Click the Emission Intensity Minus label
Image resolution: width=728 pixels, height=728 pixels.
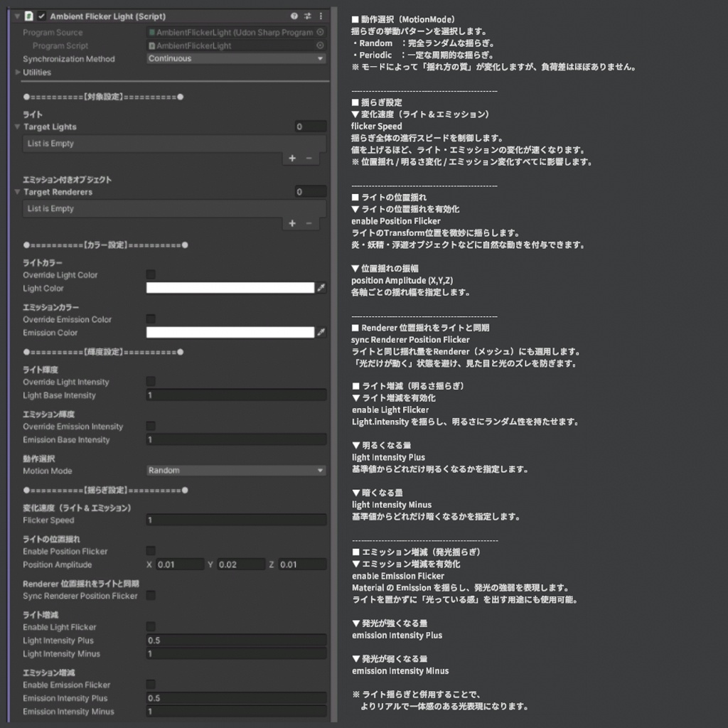pyautogui.click(x=68, y=711)
